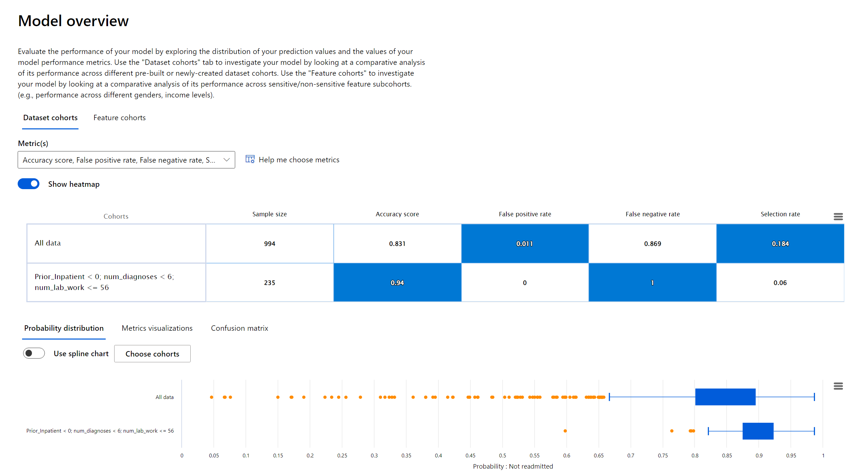Screen dimensions: 868x473
Task: Click the Choose cohorts button
Action: click(152, 353)
